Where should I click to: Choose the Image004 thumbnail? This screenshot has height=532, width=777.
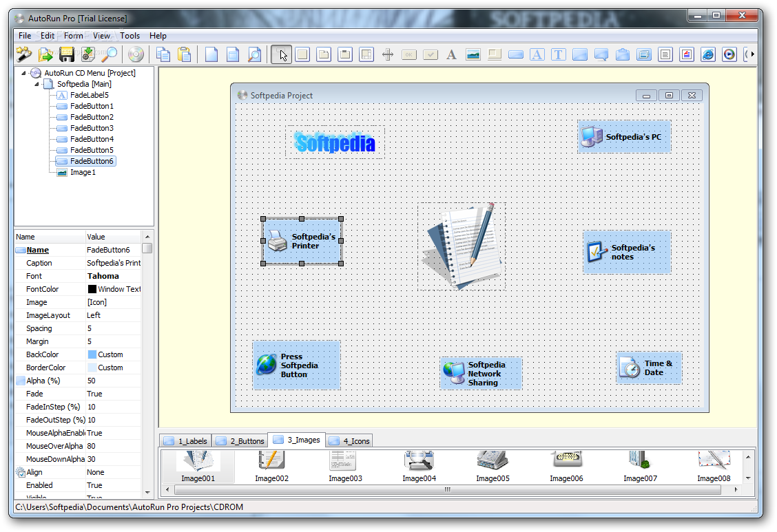419,466
